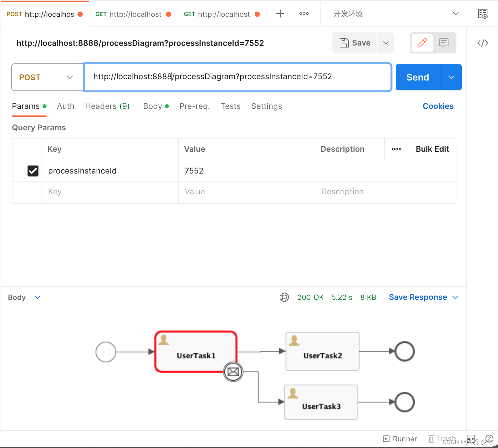Open the Runner from the status bar

click(400, 439)
